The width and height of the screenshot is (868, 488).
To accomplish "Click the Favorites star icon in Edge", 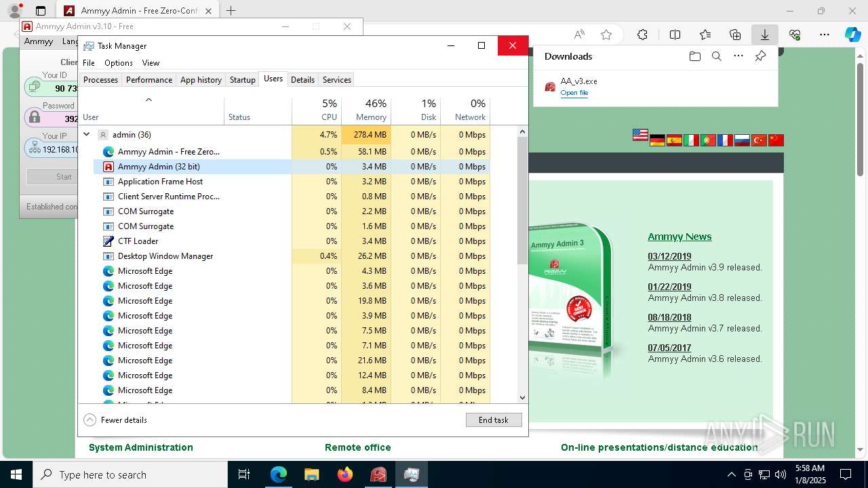I will [606, 35].
